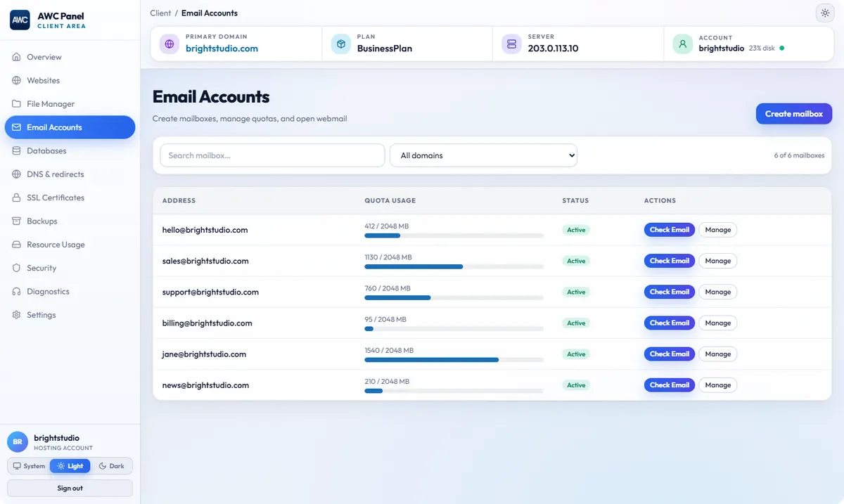844x504 pixels.
Task: Manage the sales@brightstudio.com mailbox
Action: click(x=718, y=261)
